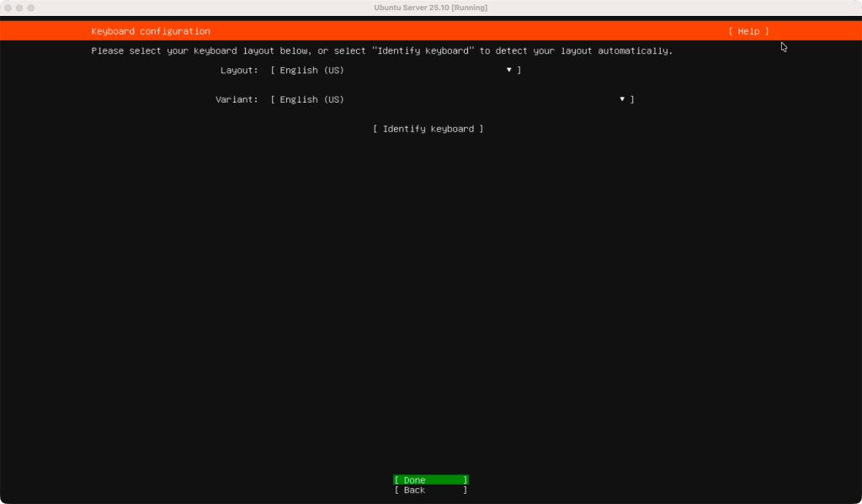Minimize the Ubuntu Server VM window

coord(19,8)
